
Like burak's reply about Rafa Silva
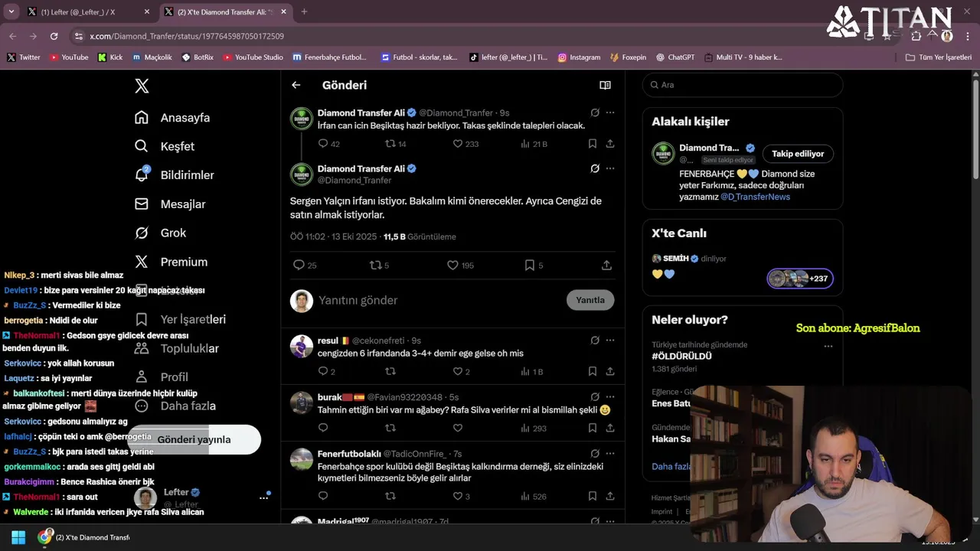click(x=458, y=429)
